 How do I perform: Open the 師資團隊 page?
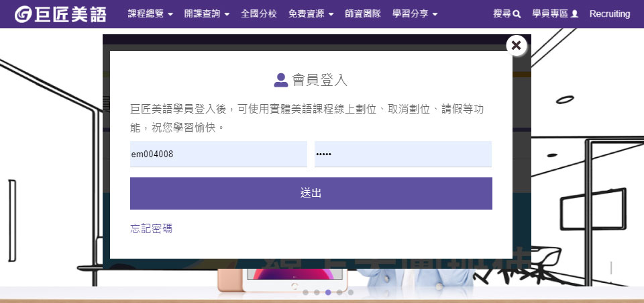coord(363,14)
